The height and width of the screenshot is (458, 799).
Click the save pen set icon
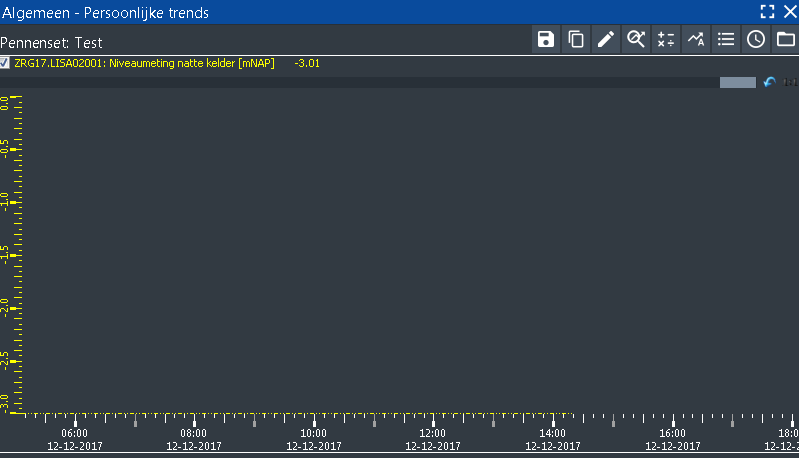(546, 40)
